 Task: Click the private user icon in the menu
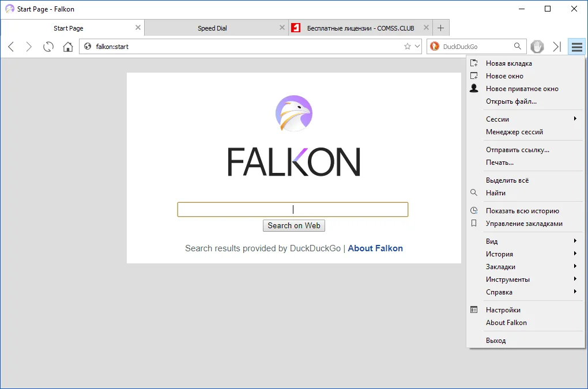coord(474,88)
